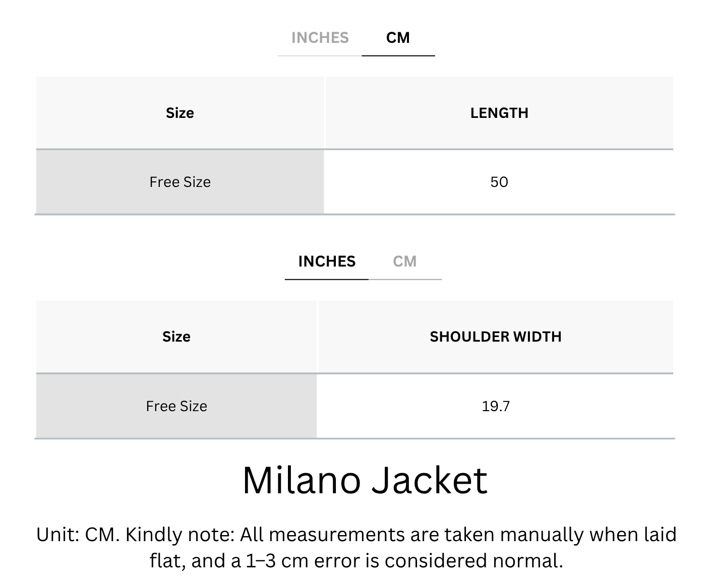Click the SHOULDER WIDTH column header
The width and height of the screenshot is (713, 588).
[x=496, y=337]
